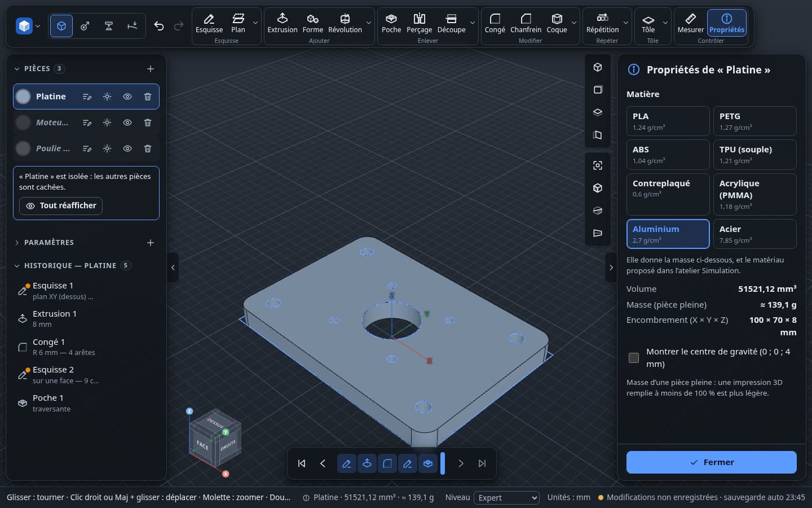Select Congé 1 in the history list

tap(86, 347)
